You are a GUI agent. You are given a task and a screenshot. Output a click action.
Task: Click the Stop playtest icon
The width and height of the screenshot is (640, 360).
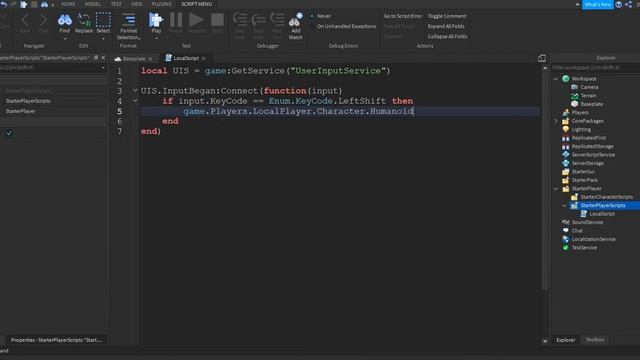click(x=217, y=20)
